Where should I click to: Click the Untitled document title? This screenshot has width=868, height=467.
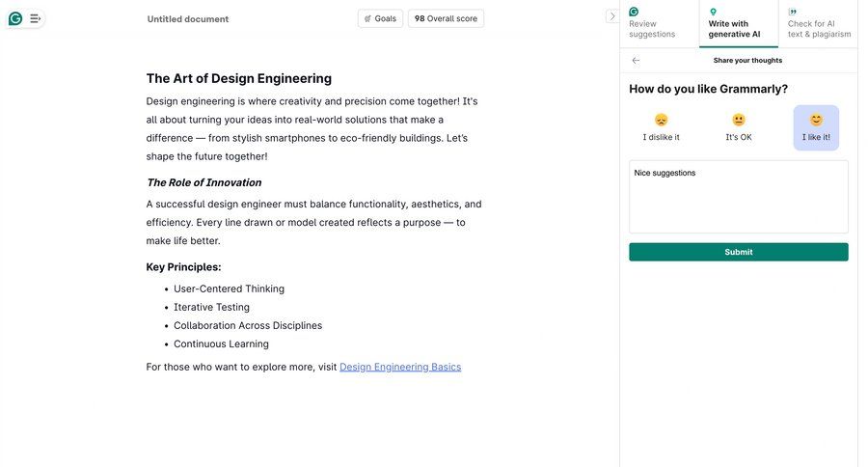click(x=188, y=19)
